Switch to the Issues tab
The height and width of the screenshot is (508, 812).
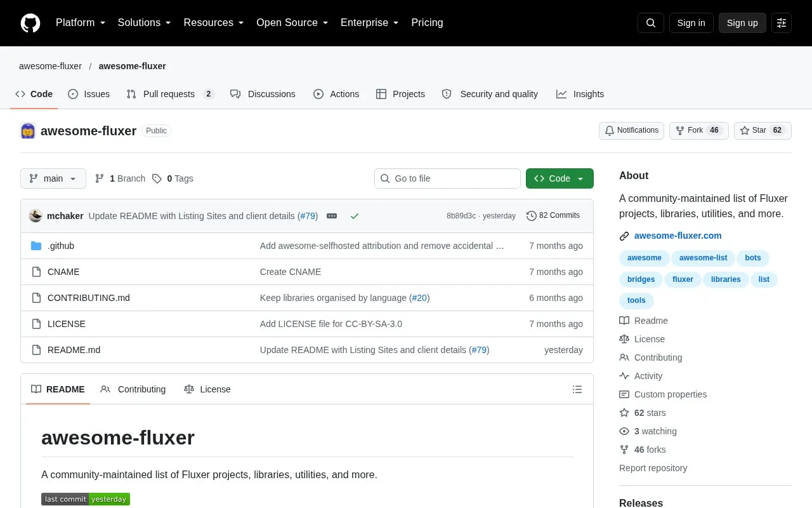89,94
